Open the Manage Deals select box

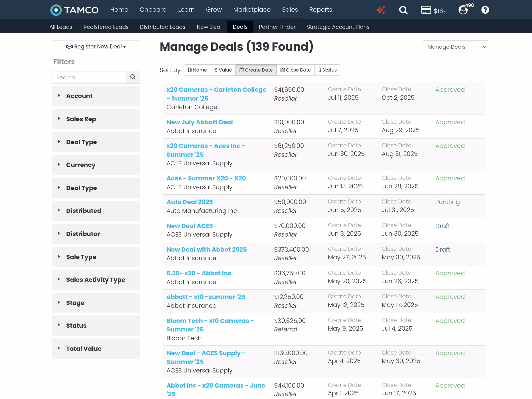coord(455,47)
